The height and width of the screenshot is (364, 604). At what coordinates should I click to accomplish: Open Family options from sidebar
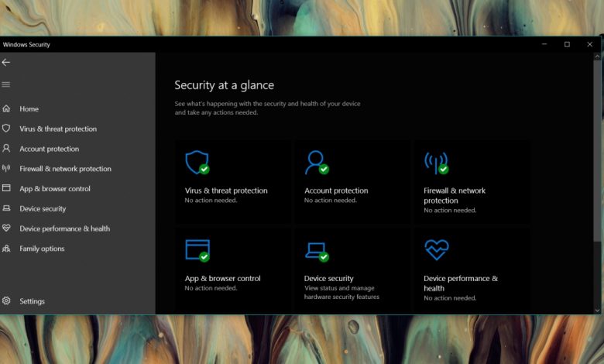[42, 249]
